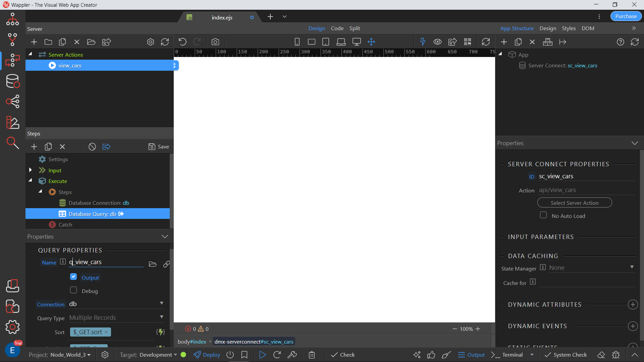Viewport: 644px width, 362px height.
Task: Expand the Input tree node
Action: [31, 170]
